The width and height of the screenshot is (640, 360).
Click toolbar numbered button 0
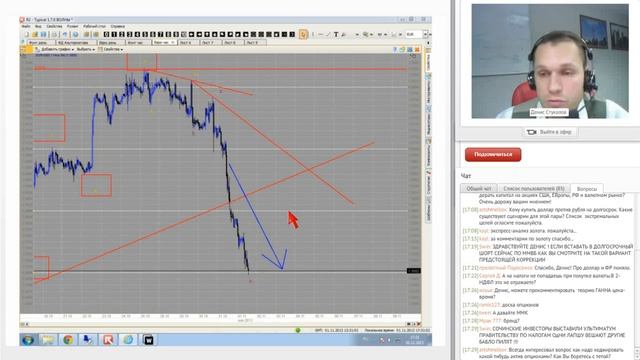pyautogui.click(x=107, y=35)
